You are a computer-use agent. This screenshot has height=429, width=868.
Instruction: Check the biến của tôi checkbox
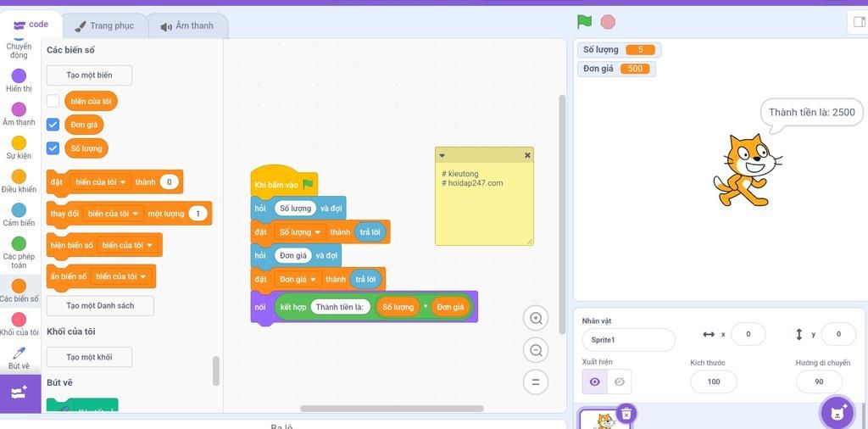pos(53,101)
